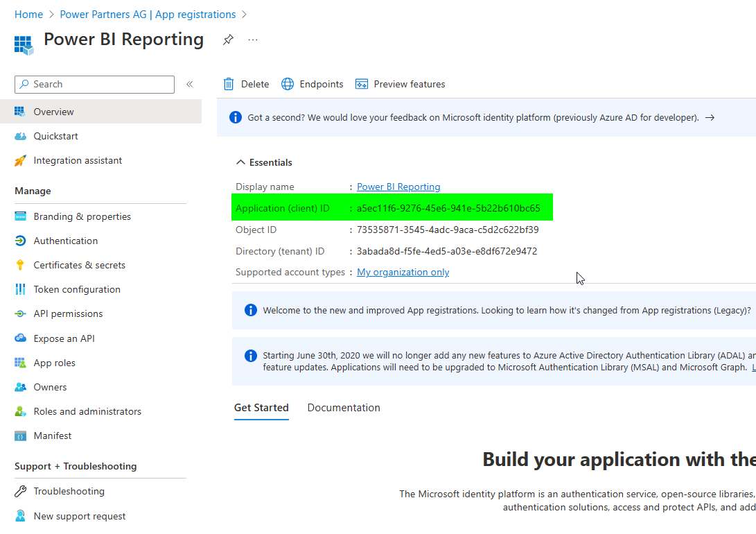This screenshot has height=534, width=756.
Task: Go to Power Partners AG App registrations
Action: tap(148, 15)
